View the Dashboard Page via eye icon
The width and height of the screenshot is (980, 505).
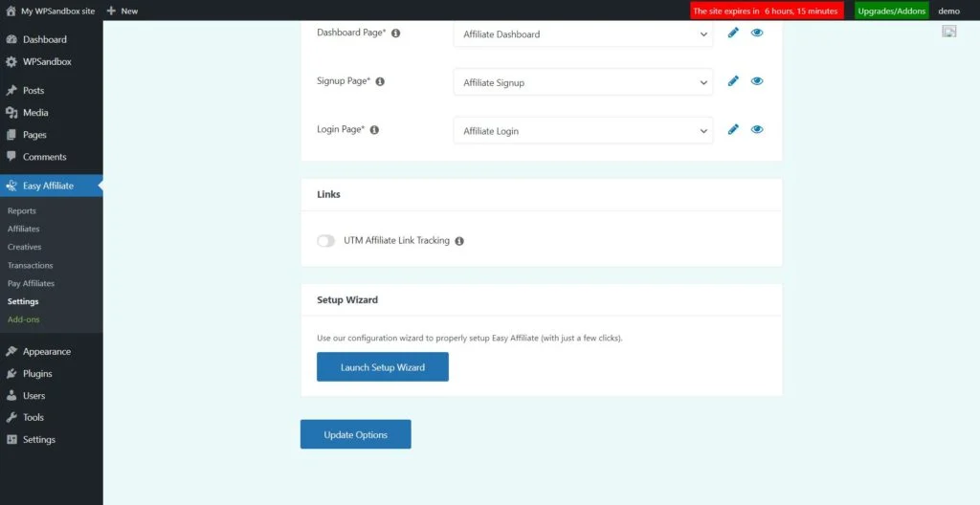pos(757,33)
